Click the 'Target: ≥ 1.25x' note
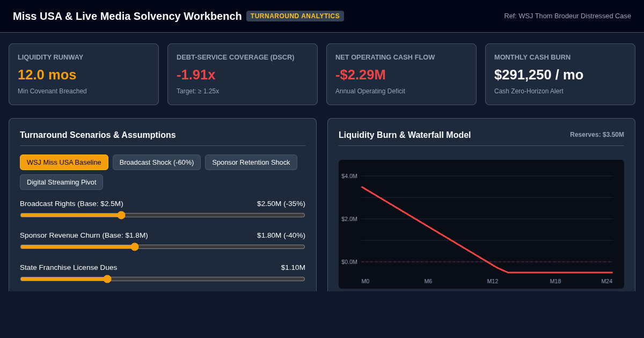Screen dimensions: 644x338 (198, 91)
